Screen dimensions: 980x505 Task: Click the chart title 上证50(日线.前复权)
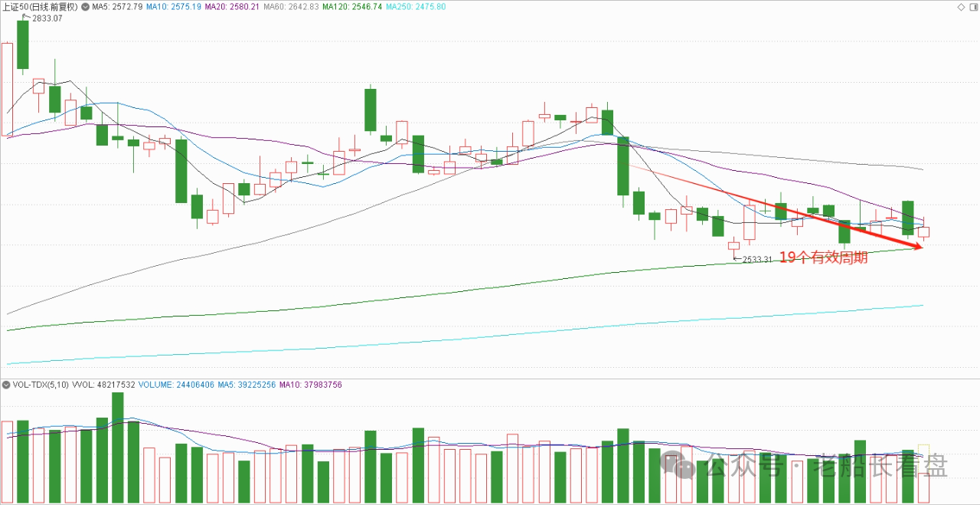41,7
